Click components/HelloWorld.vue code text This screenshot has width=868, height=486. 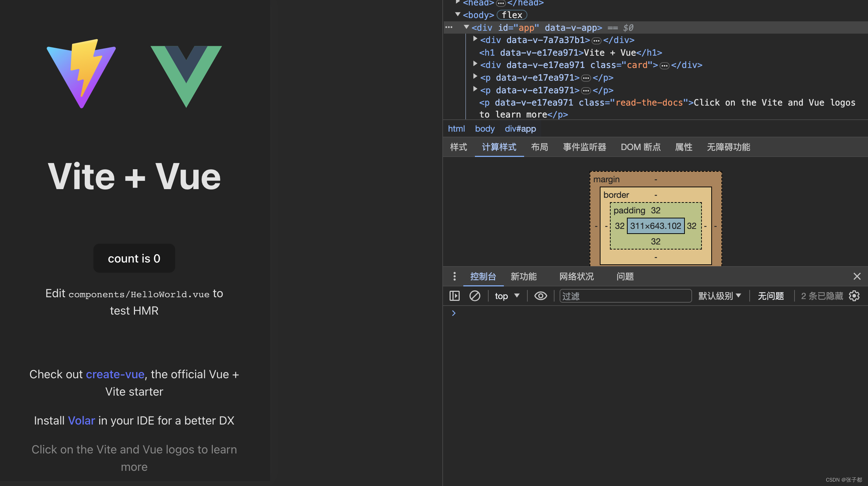139,294
